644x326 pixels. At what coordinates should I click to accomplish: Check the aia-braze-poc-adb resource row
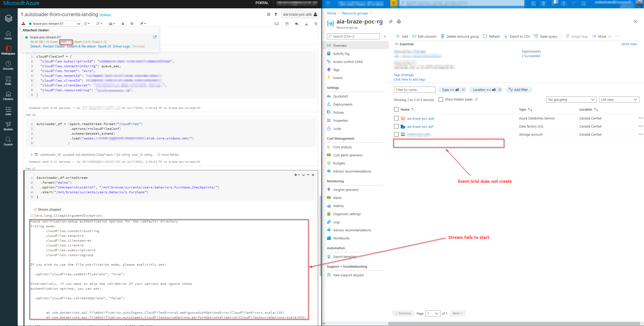coord(396,118)
